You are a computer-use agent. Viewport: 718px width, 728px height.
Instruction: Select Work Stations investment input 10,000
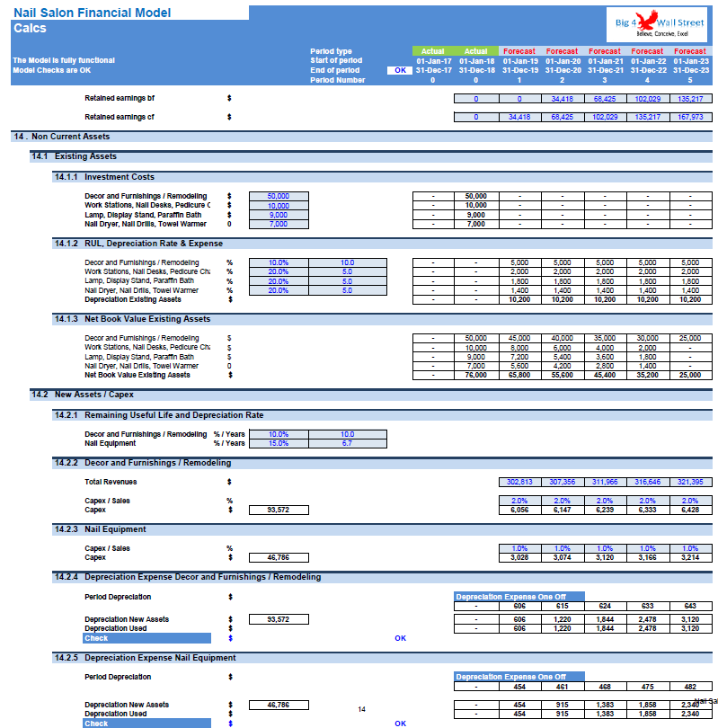[279, 206]
